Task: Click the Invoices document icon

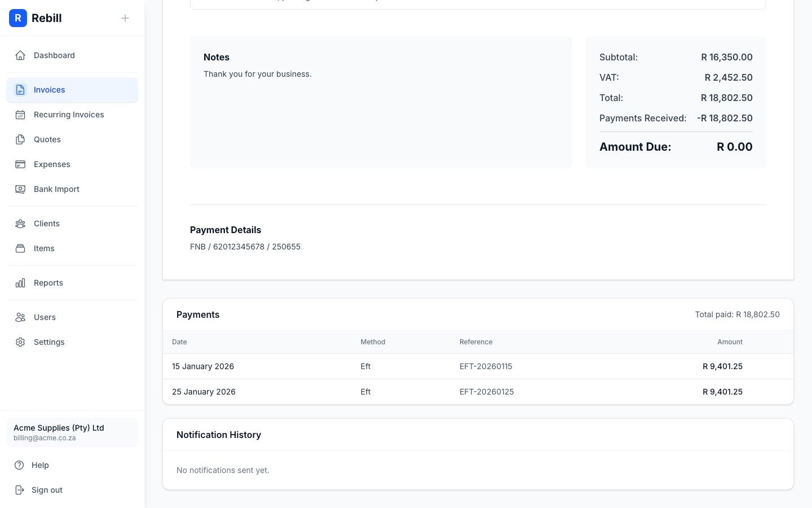Action: tap(20, 90)
